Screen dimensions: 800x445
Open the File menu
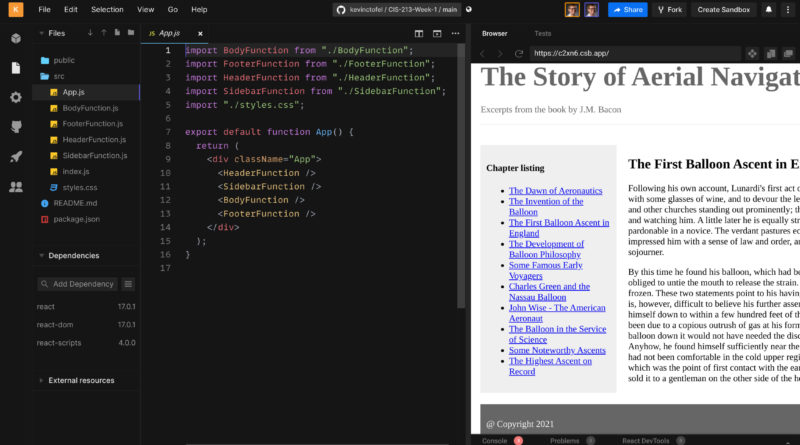[44, 10]
